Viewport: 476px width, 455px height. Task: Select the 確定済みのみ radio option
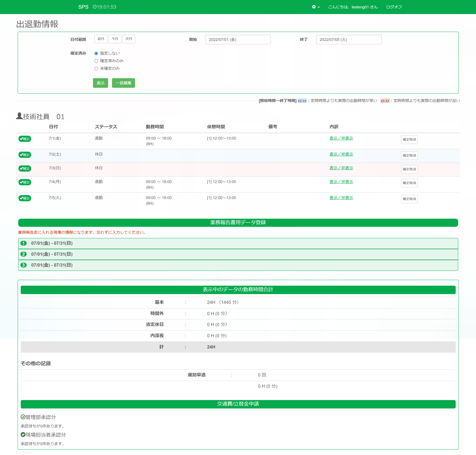(96, 61)
